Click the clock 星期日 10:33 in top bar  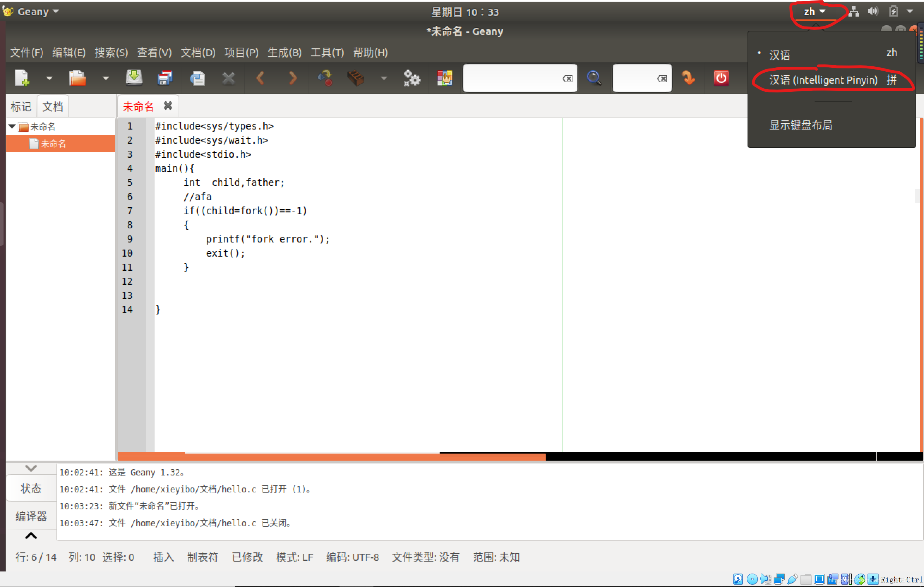coord(465,12)
